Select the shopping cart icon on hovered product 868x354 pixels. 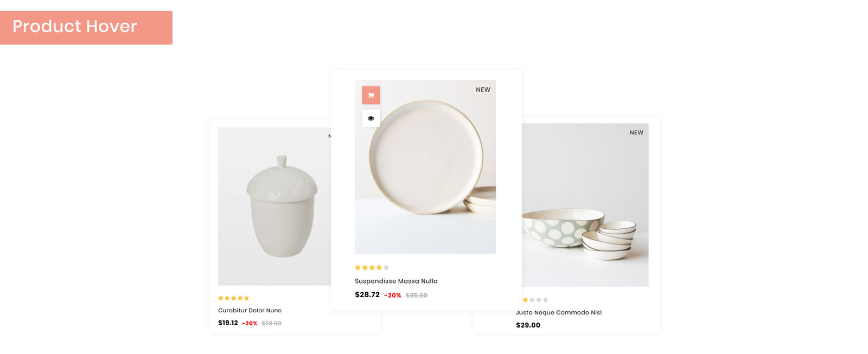click(371, 94)
